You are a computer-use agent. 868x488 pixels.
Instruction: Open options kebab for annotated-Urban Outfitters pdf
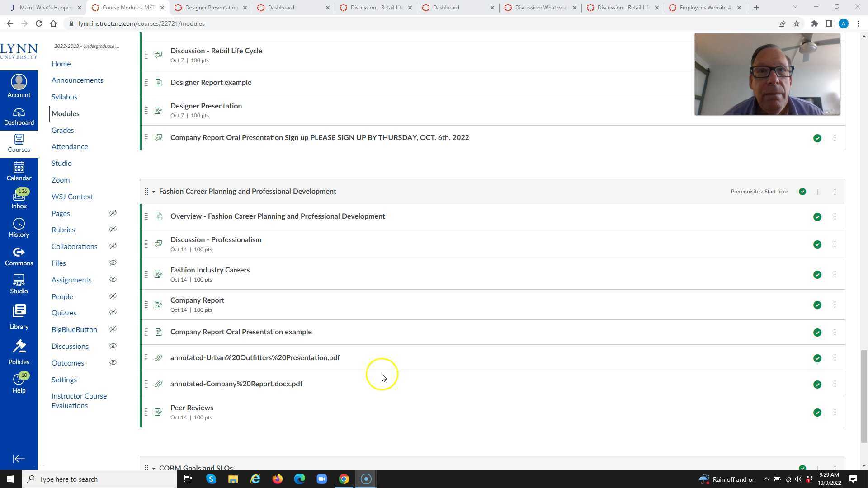[835, 357]
